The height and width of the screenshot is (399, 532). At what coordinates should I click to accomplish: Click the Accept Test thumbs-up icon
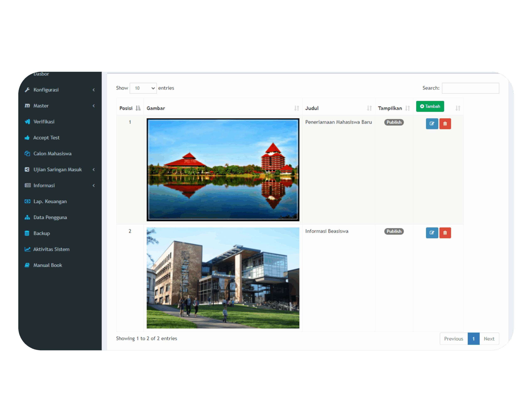[x=27, y=138]
